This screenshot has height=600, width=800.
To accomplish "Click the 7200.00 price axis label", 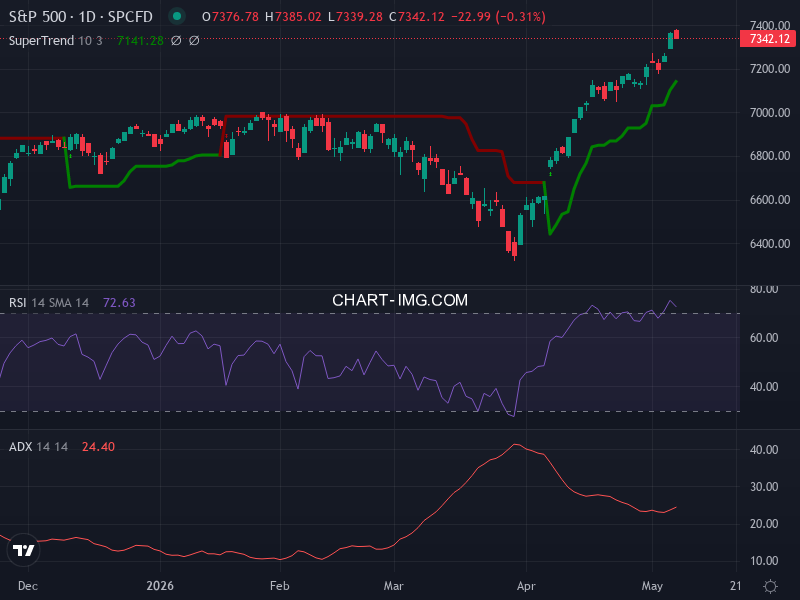I will pyautogui.click(x=770, y=69).
